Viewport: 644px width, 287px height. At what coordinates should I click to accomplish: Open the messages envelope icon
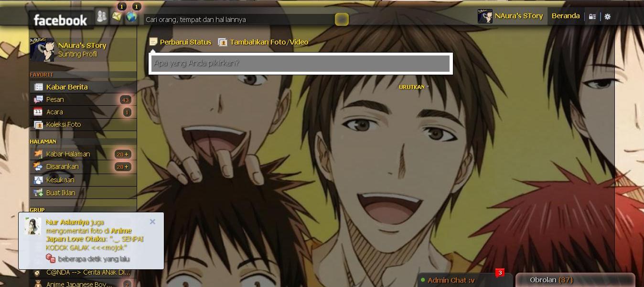(117, 16)
